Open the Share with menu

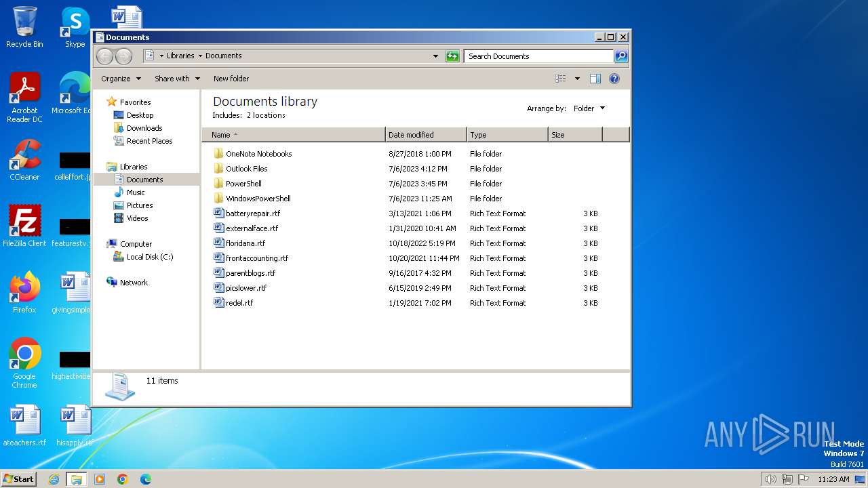[177, 79]
